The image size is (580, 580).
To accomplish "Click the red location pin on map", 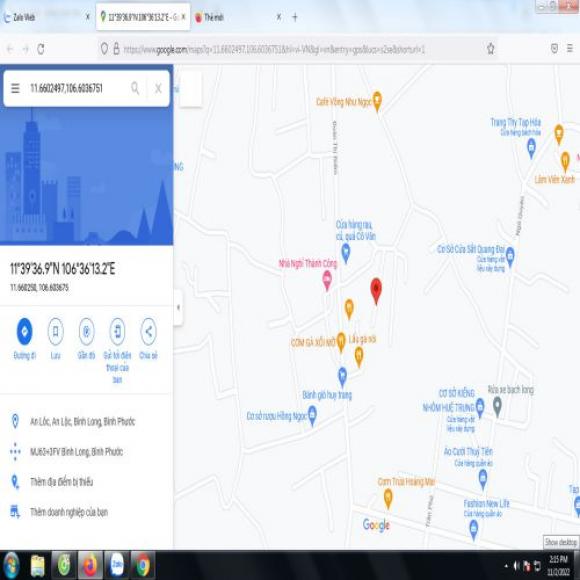I will [x=376, y=290].
